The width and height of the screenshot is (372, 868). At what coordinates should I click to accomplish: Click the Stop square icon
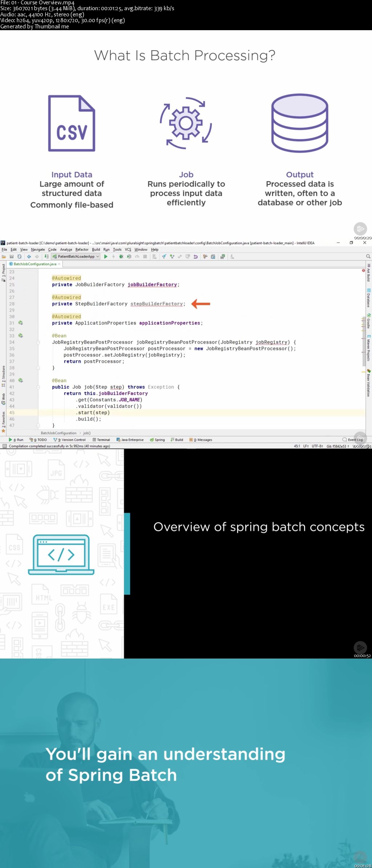tap(145, 257)
